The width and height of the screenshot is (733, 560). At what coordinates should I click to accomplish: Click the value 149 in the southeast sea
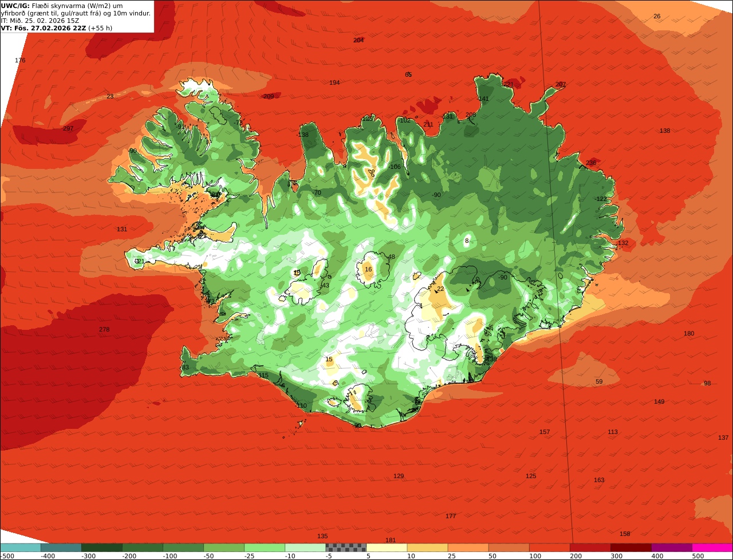pyautogui.click(x=659, y=401)
